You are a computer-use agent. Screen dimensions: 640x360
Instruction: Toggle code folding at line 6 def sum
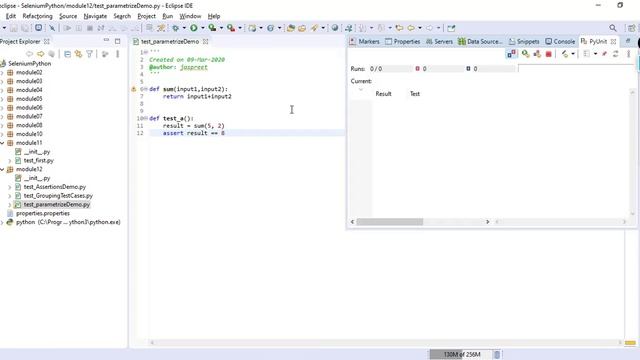(146, 89)
